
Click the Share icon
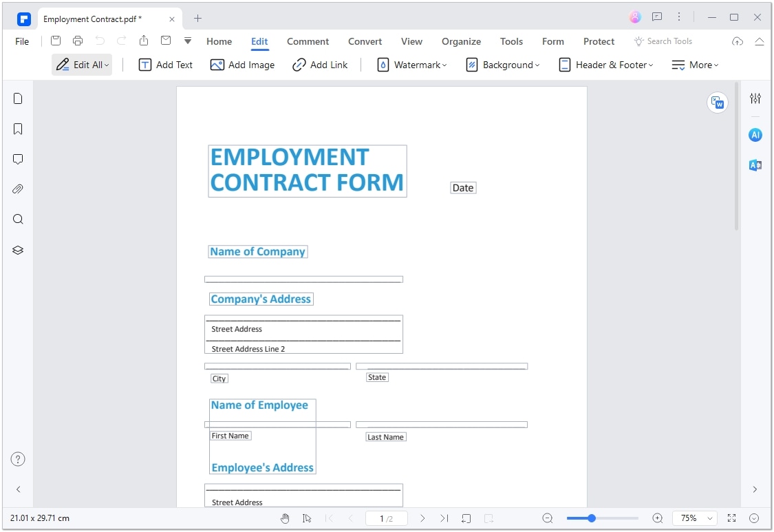(x=144, y=41)
